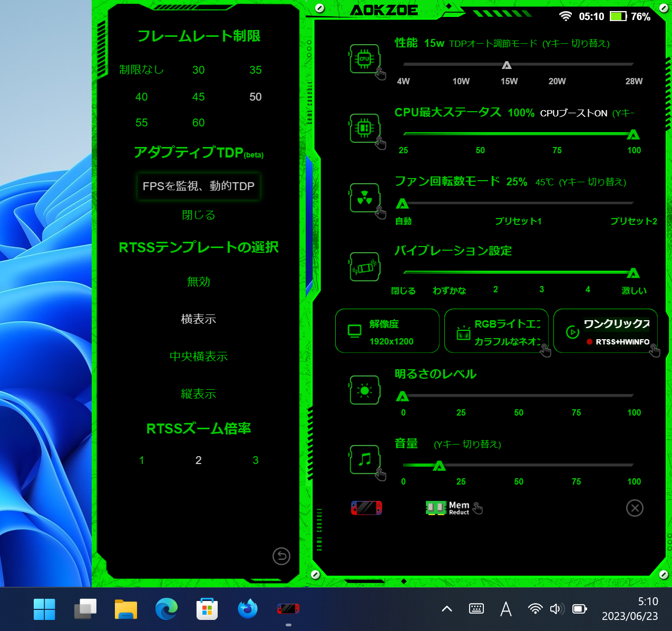Open File Explorer from taskbar

[x=126, y=609]
